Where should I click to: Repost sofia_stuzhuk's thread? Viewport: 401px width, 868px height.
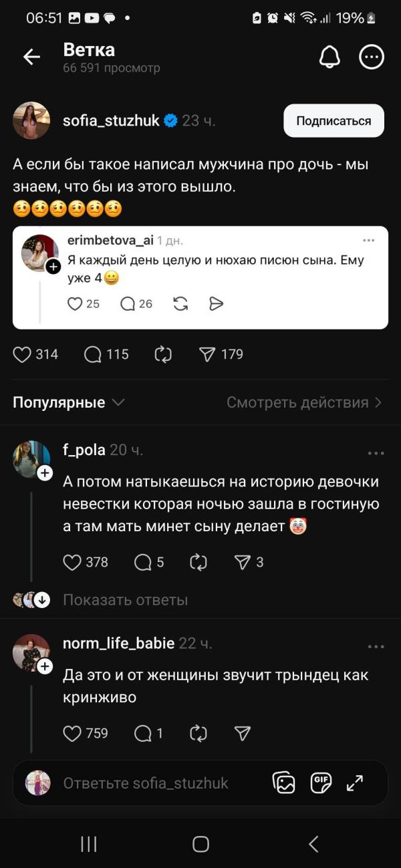point(164,354)
